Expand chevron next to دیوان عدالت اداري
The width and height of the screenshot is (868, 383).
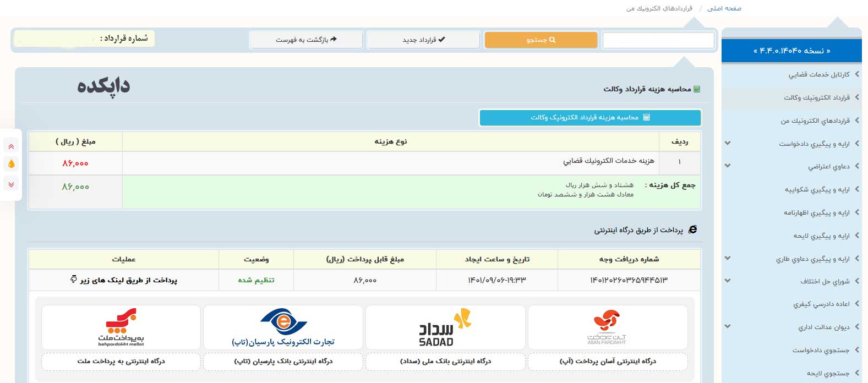pyautogui.click(x=728, y=326)
